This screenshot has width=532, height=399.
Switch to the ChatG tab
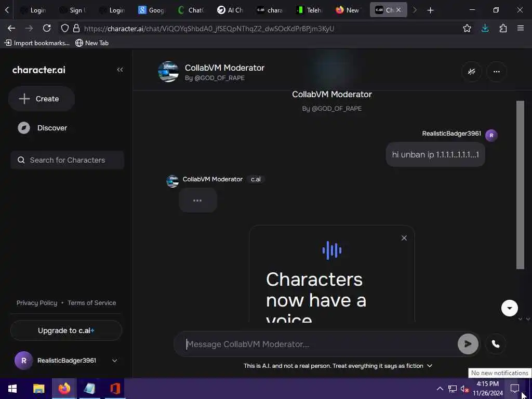(x=191, y=10)
